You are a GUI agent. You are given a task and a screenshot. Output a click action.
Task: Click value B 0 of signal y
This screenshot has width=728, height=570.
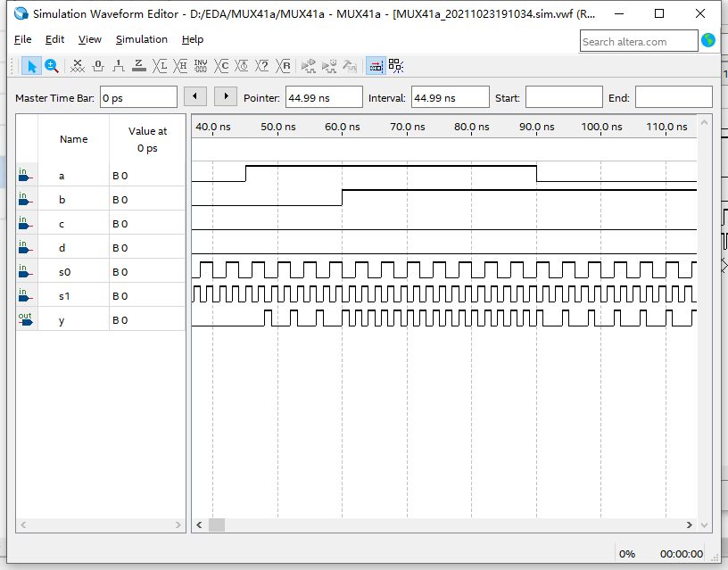click(x=120, y=320)
